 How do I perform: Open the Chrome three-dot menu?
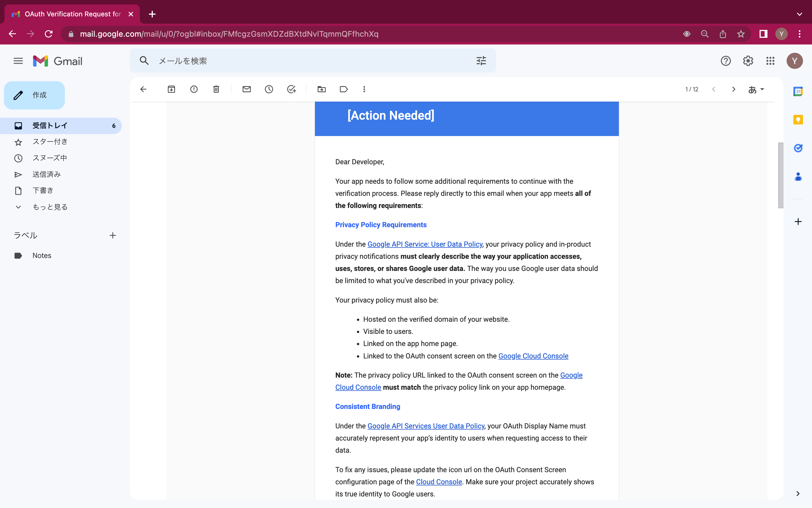click(x=799, y=34)
